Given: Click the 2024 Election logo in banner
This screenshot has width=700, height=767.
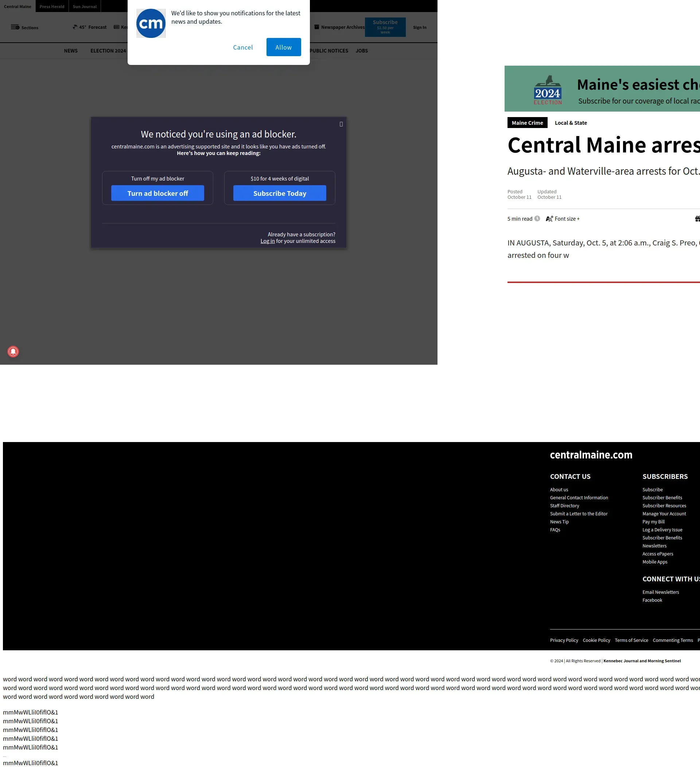Looking at the screenshot, I should [x=548, y=90].
